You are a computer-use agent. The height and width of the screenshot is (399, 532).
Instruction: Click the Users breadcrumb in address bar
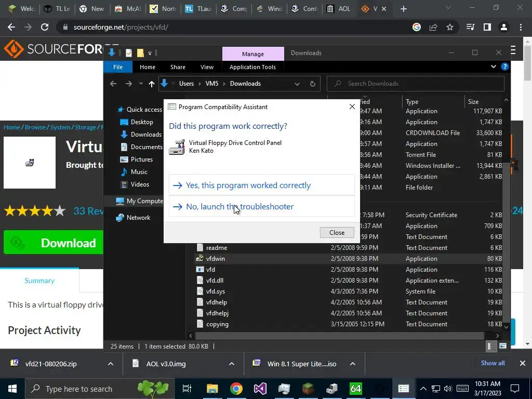[187, 84]
